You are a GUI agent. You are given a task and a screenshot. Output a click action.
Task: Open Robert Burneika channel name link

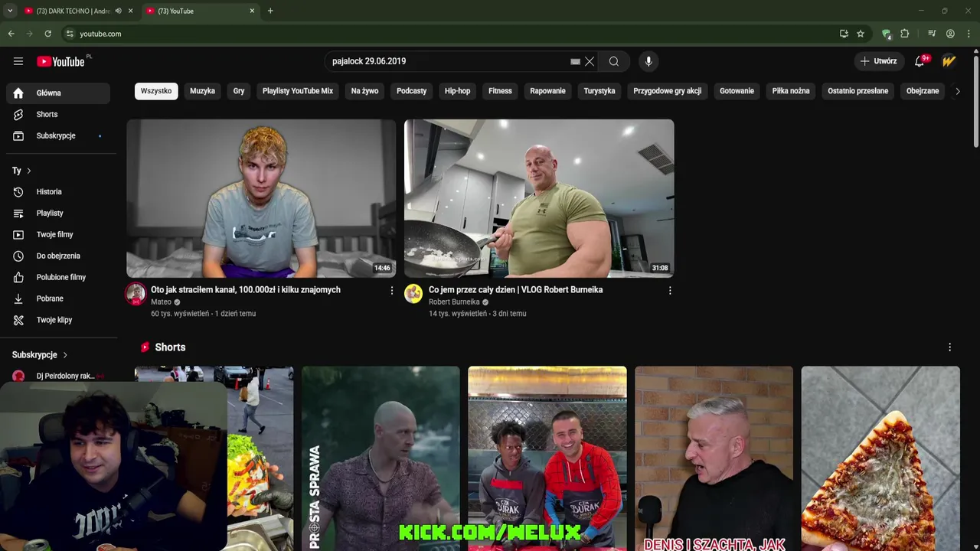click(x=454, y=302)
